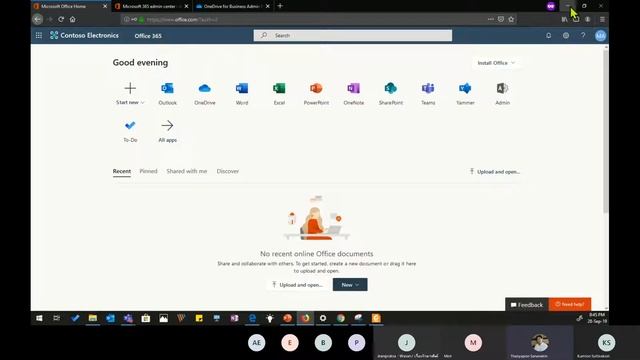Open the OneNote app
The width and height of the screenshot is (640, 360).
[353, 93]
